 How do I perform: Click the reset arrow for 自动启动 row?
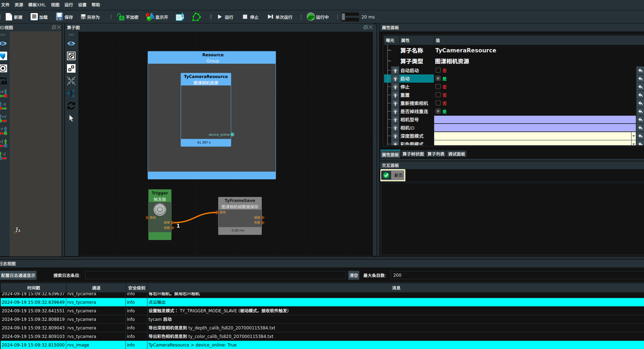coord(640,71)
